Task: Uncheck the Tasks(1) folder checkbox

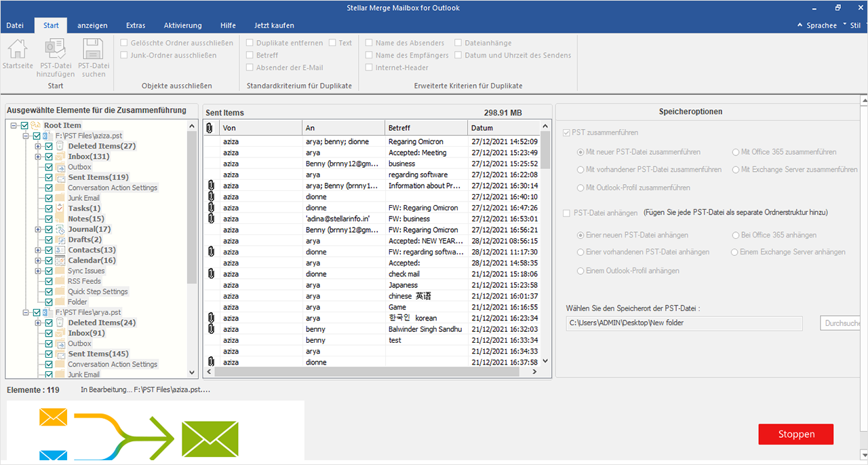Action: tap(49, 208)
